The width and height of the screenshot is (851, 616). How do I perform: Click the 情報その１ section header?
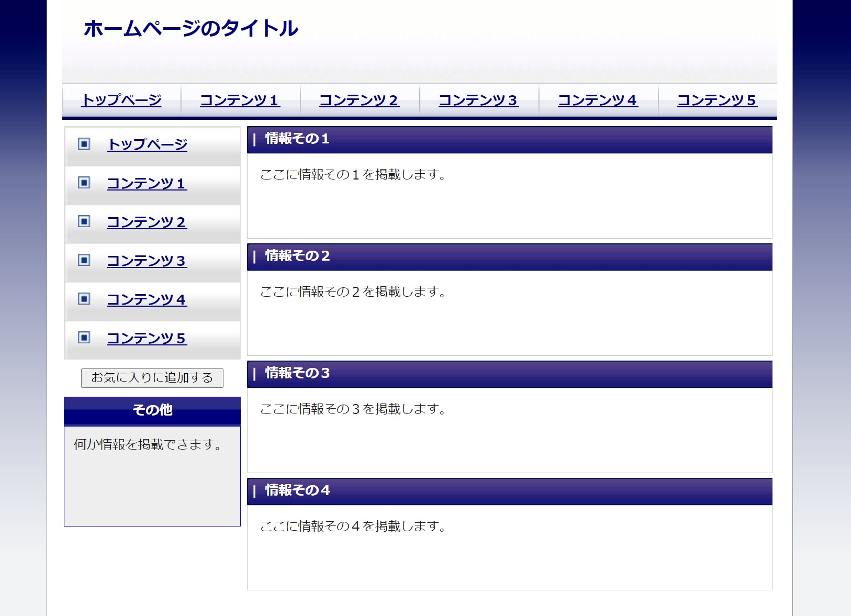pos(297,139)
